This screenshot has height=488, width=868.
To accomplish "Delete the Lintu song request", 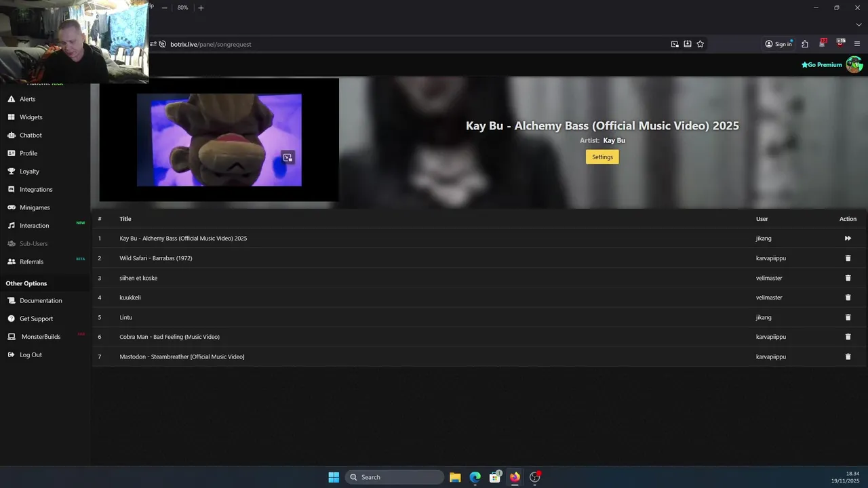I will point(848,317).
